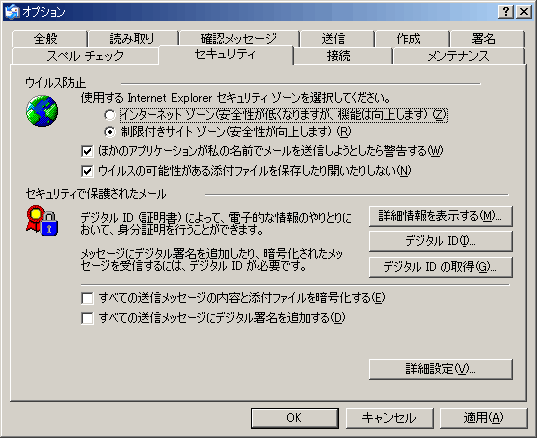Open the メンテナンス tab
537x438 pixels.
click(x=459, y=56)
